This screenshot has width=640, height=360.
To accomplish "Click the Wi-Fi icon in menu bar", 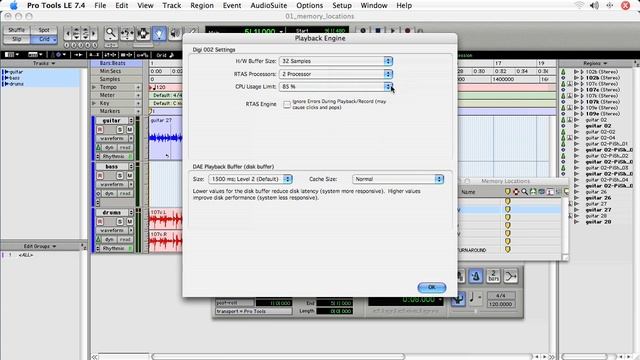I will 579,5.
